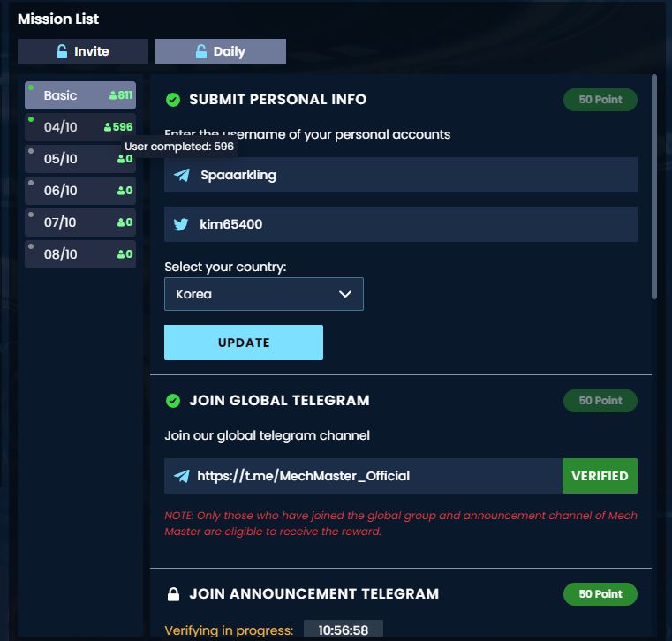Open the country dropdown showing Korea
Image resolution: width=672 pixels, height=641 pixels.
[x=263, y=294]
